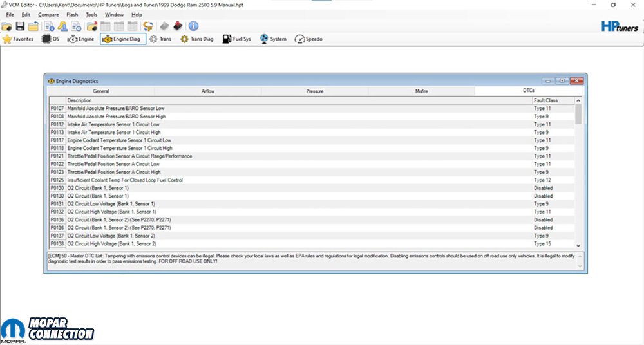Image resolution: width=644 pixels, height=345 pixels.
Task: Open the Flash menu
Action: 72,14
